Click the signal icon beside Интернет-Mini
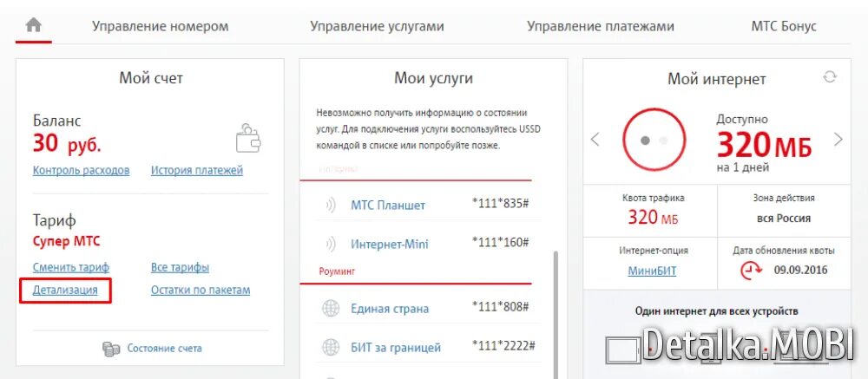 [x=330, y=244]
